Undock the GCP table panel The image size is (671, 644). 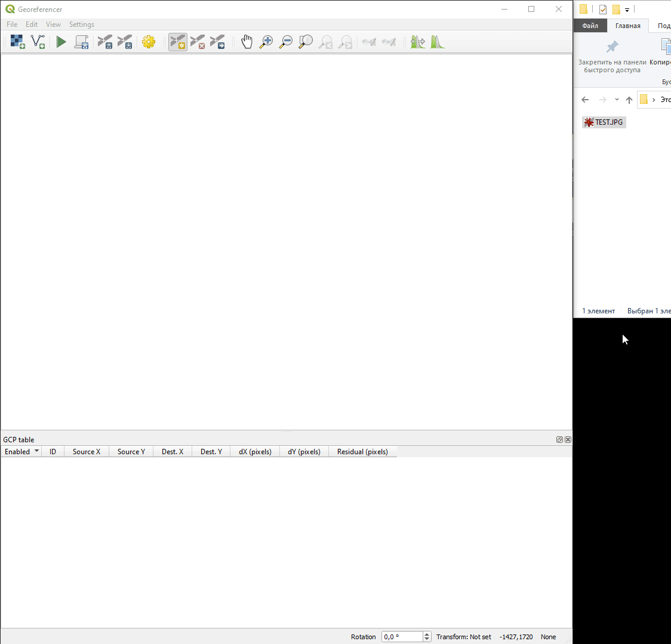tap(559, 439)
